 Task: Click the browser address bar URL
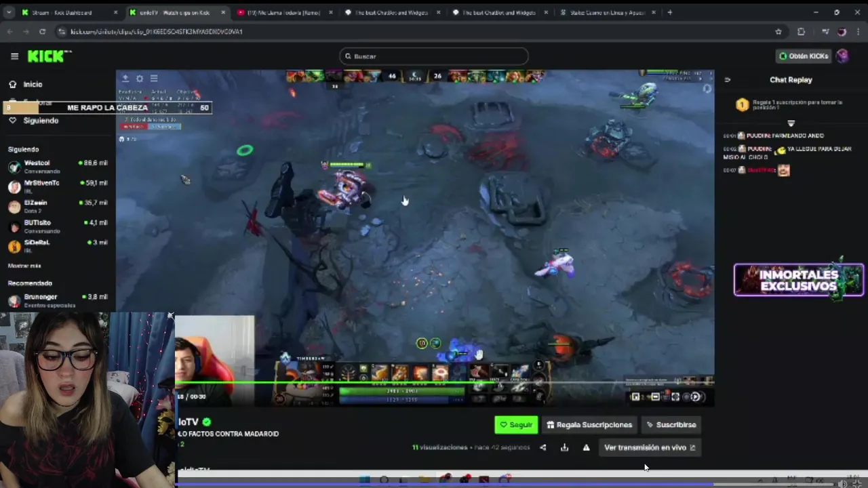click(157, 32)
